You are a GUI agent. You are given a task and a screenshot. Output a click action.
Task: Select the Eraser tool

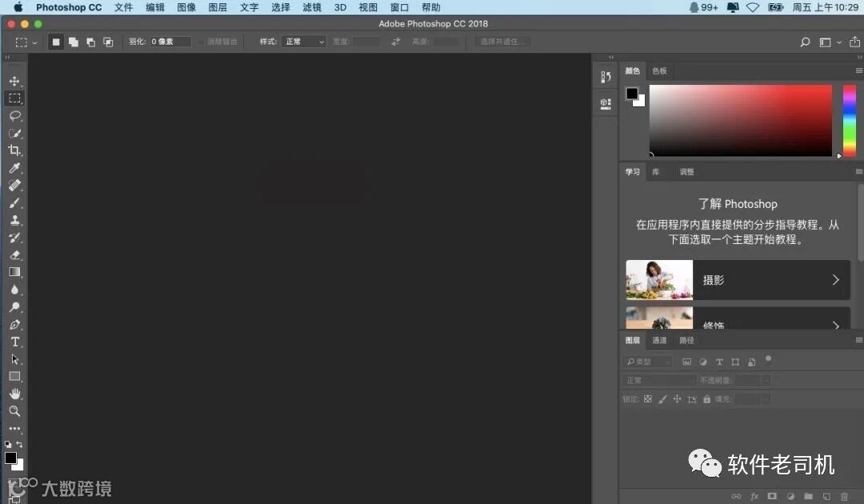pyautogui.click(x=15, y=255)
